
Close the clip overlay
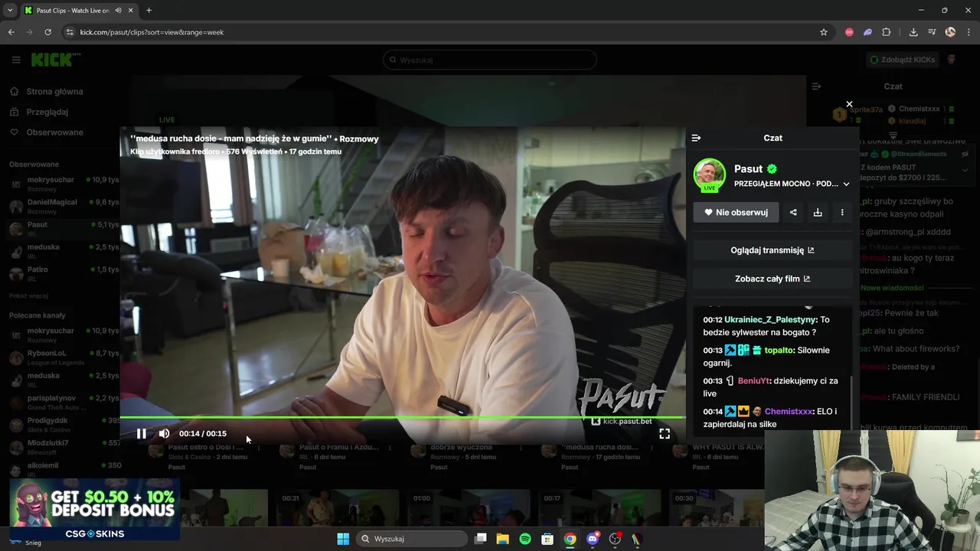(x=849, y=104)
